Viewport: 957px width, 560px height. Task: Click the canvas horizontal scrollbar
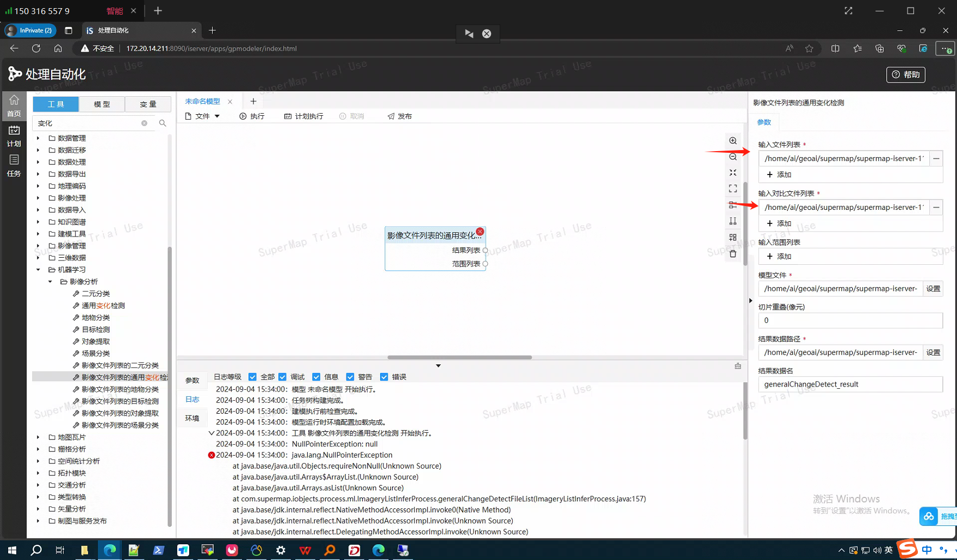coord(459,357)
